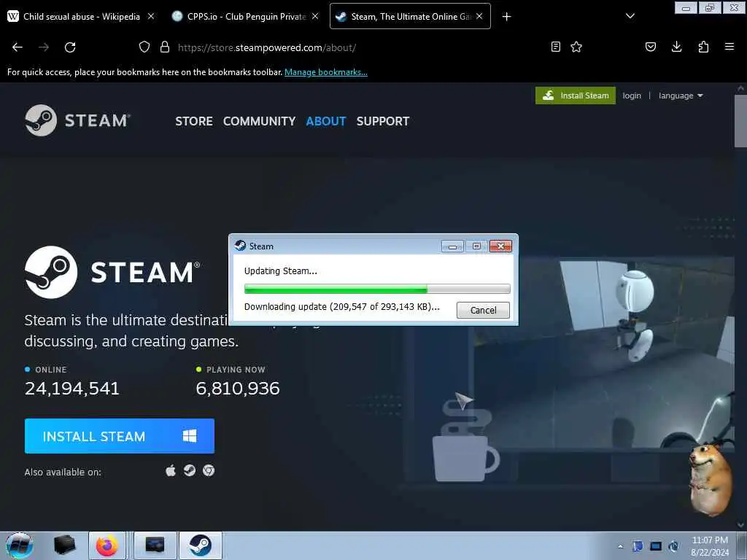Screen dimensions: 747x560
Task: Click the online count 24,194,541
Action: 72,388
